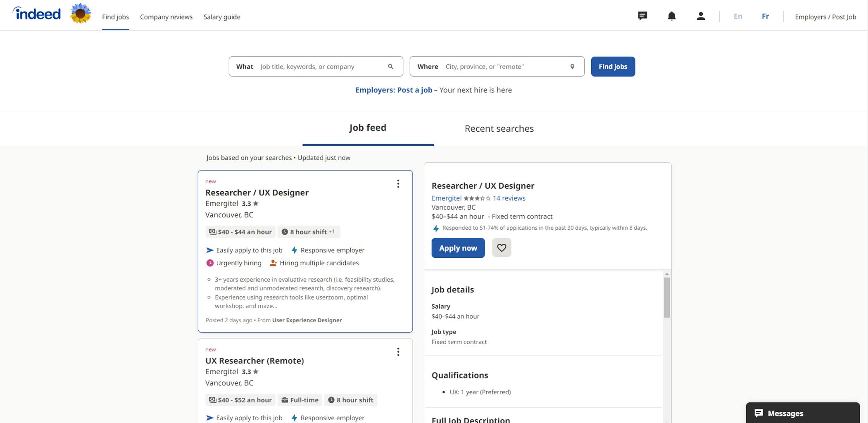The width and height of the screenshot is (868, 423).
Task: Click the star next to 3.3 in first card
Action: click(x=256, y=204)
